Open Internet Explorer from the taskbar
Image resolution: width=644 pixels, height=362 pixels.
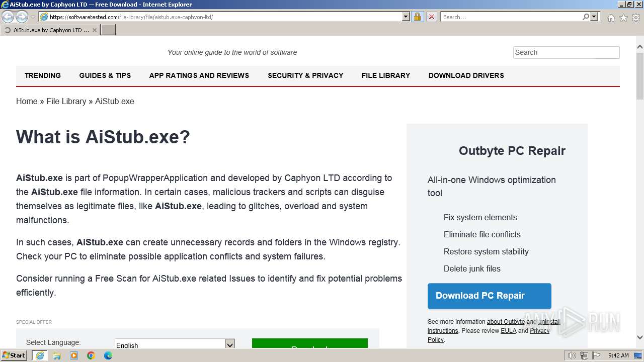click(x=40, y=355)
